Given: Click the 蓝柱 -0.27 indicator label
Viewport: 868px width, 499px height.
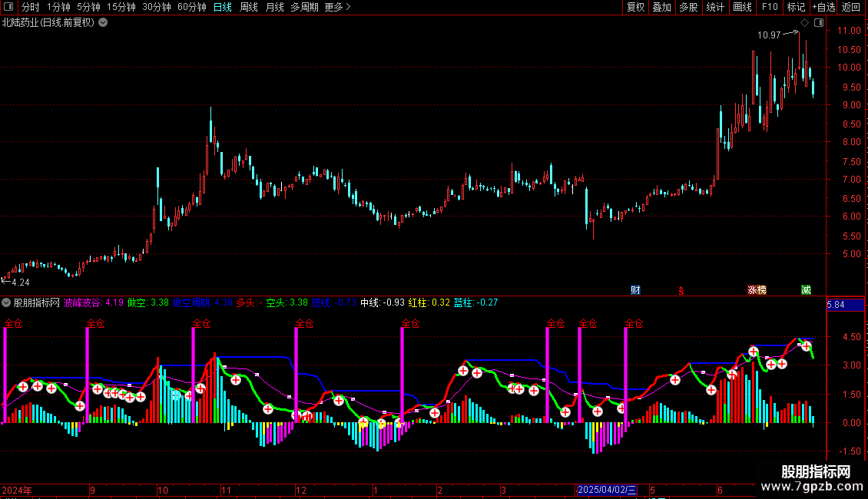Looking at the screenshot, I should point(475,302).
